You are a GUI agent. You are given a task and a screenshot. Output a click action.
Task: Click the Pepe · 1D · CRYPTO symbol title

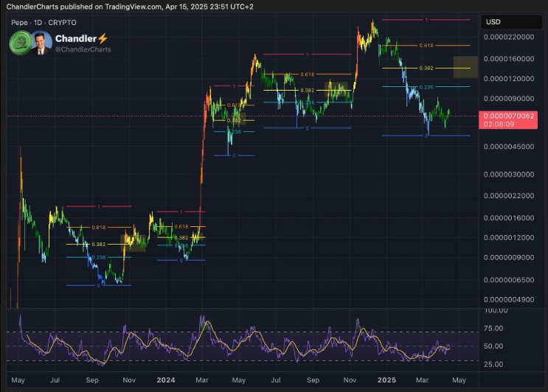point(44,23)
